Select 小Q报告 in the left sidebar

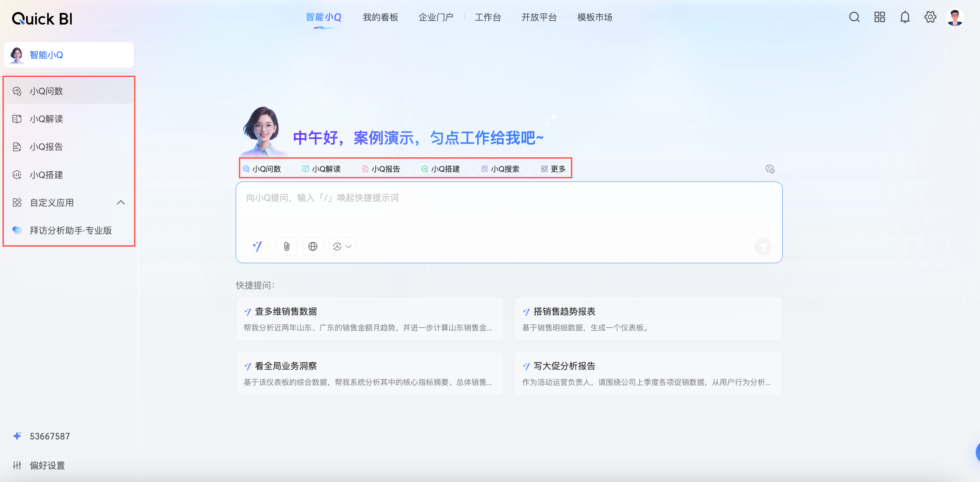click(x=69, y=147)
